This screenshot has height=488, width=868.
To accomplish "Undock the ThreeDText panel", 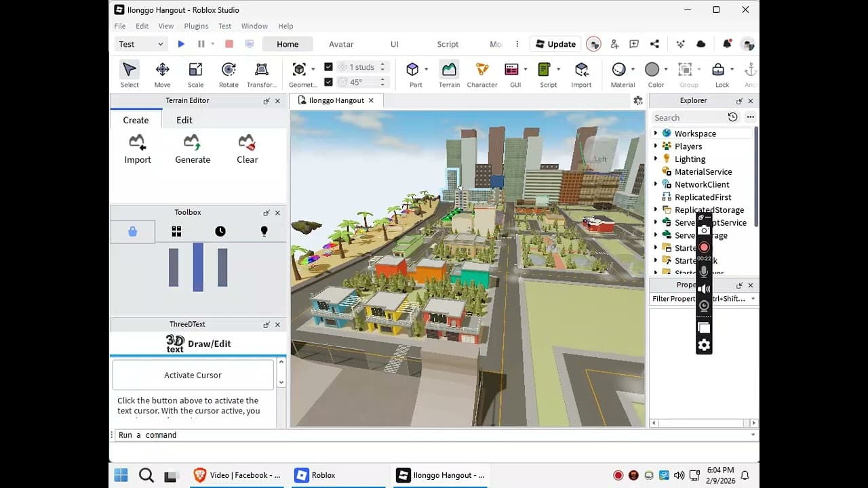I will coord(267,325).
